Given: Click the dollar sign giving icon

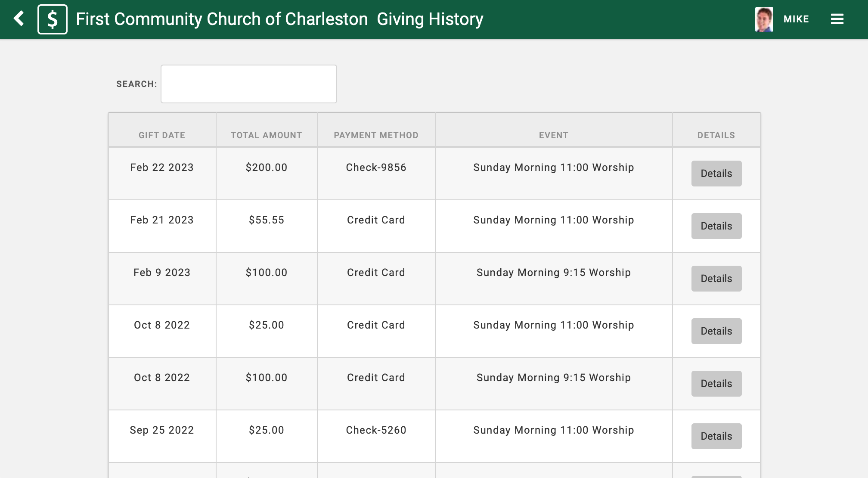Looking at the screenshot, I should [53, 19].
